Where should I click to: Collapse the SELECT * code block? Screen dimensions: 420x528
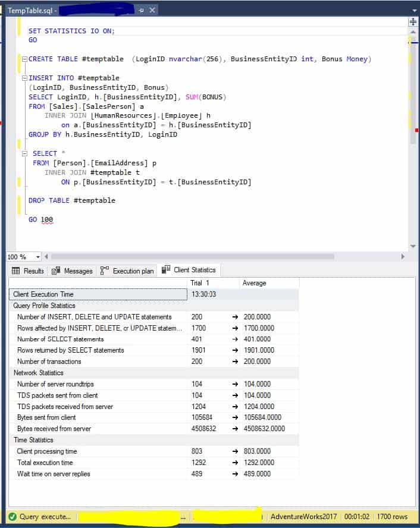pos(24,154)
